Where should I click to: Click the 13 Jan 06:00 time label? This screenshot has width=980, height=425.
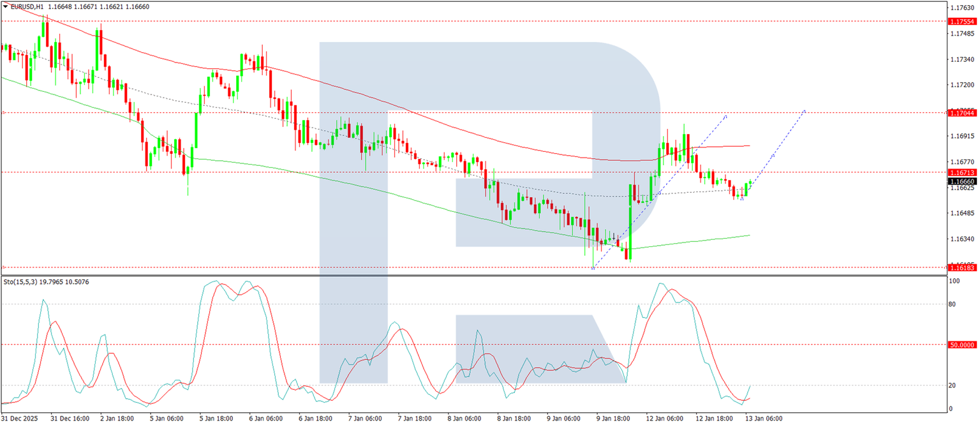coord(765,419)
